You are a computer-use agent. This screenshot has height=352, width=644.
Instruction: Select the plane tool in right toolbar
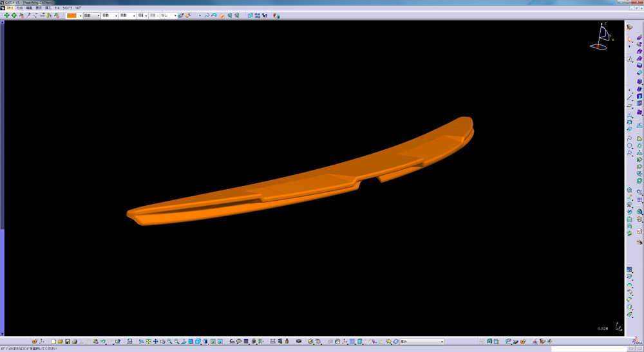coord(630,105)
